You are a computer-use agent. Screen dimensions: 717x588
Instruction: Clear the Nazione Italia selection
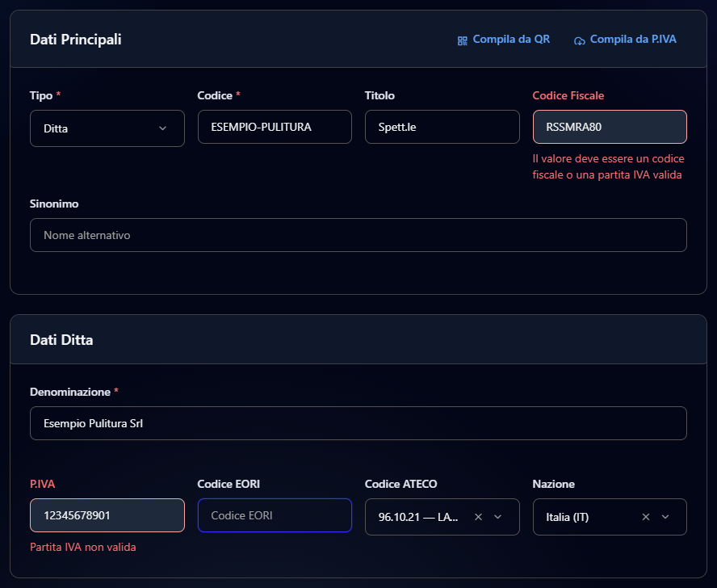point(646,517)
